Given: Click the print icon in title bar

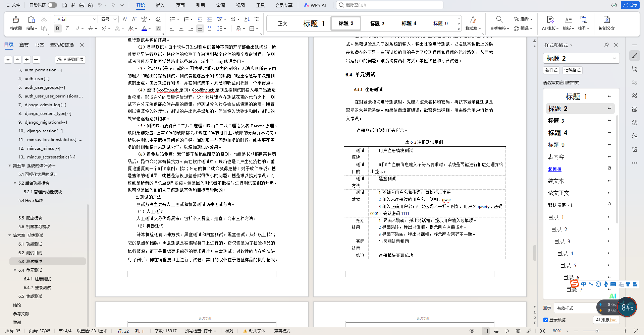Looking at the screenshot, I should pos(82,5).
